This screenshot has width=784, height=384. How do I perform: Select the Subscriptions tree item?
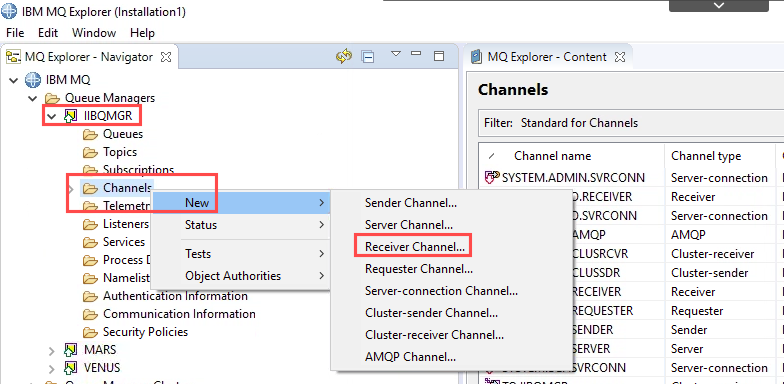138,170
